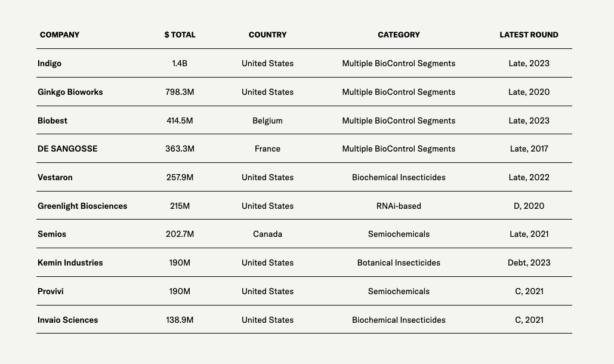Click the 1.4B total funding cell
This screenshot has width=614, height=364.
(180, 63)
